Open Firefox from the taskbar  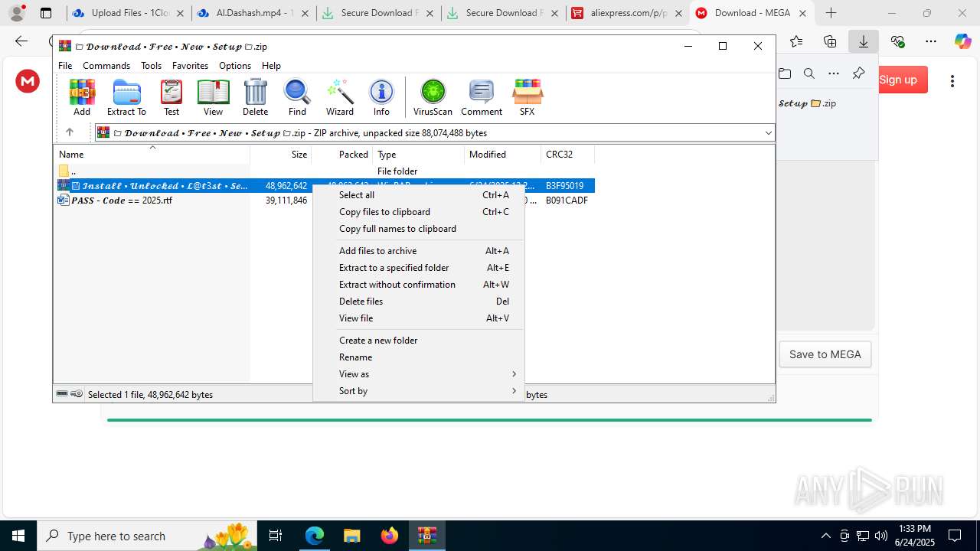coord(390,536)
